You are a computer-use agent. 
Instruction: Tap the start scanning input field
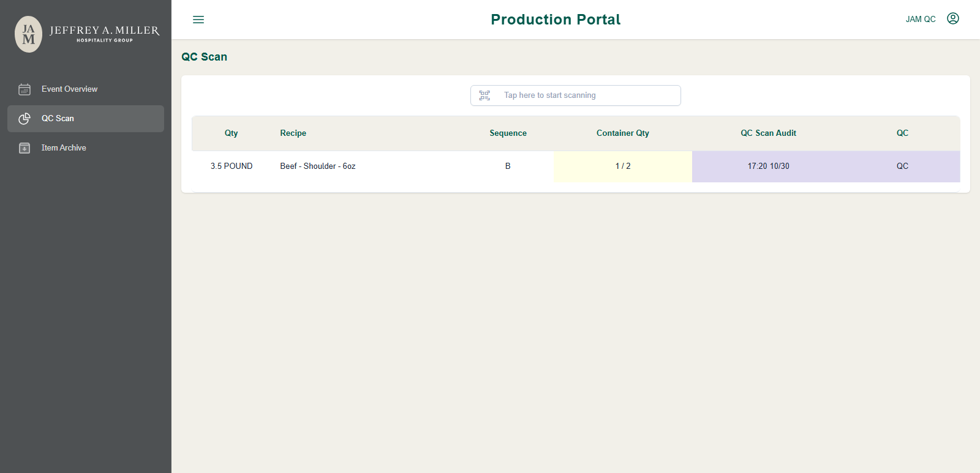pos(576,95)
